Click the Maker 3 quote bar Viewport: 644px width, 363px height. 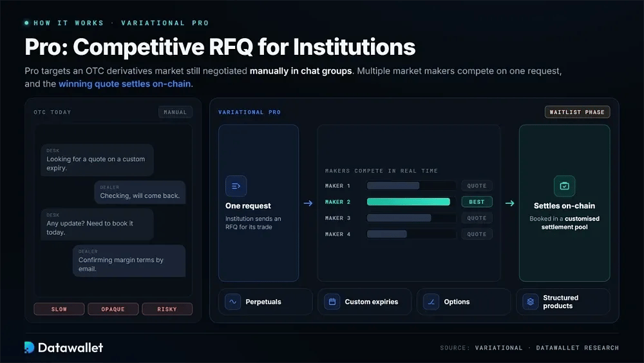tap(399, 219)
